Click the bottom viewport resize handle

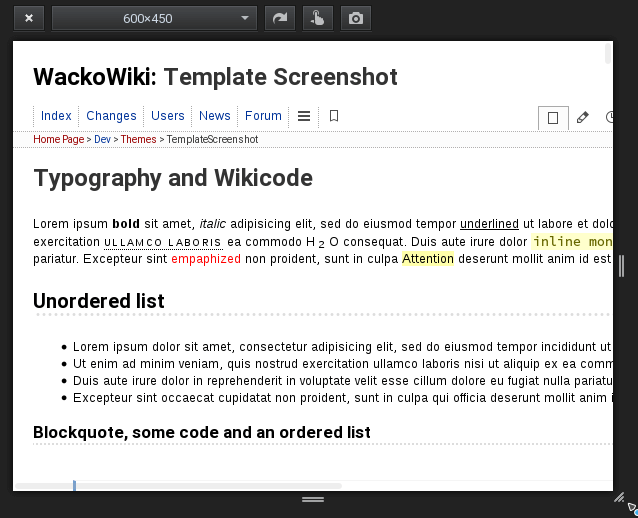313,499
